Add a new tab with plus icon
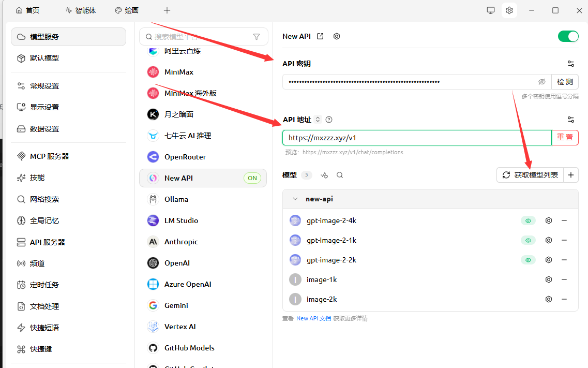Viewport: 588px width, 368px height. pyautogui.click(x=167, y=10)
